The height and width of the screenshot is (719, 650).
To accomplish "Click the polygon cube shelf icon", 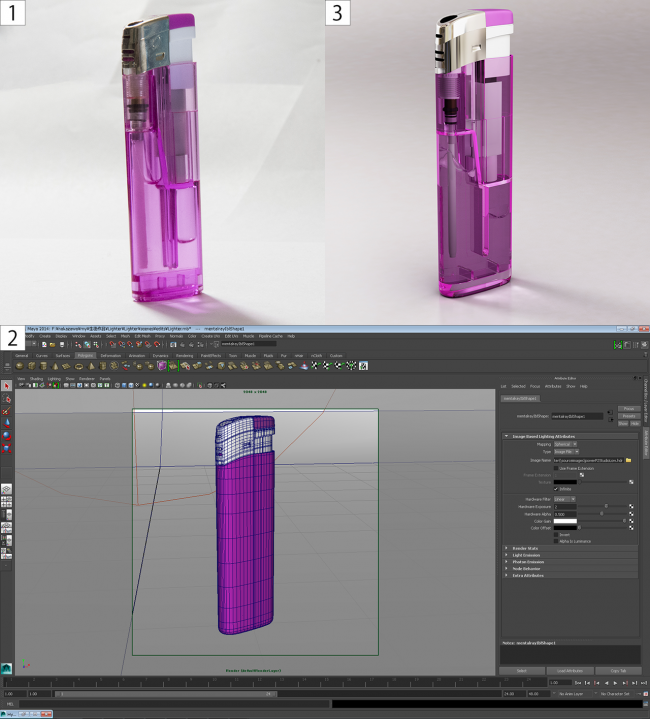I will [32, 365].
